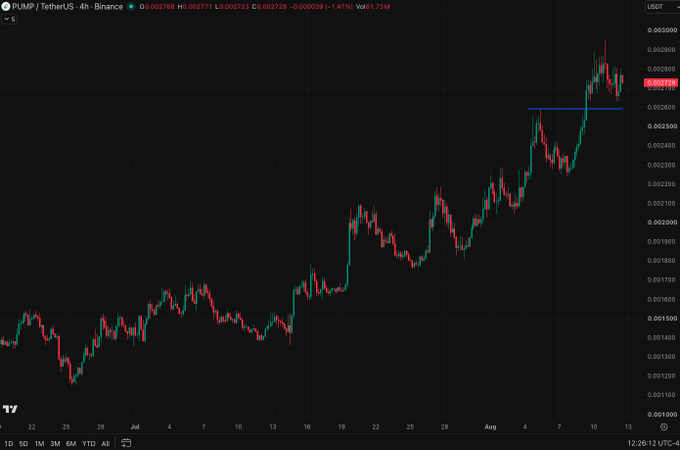Screen dimensions: 680x450
Task: Open the 12:26:12 UTC-4 timezone menu
Action: [x=653, y=443]
